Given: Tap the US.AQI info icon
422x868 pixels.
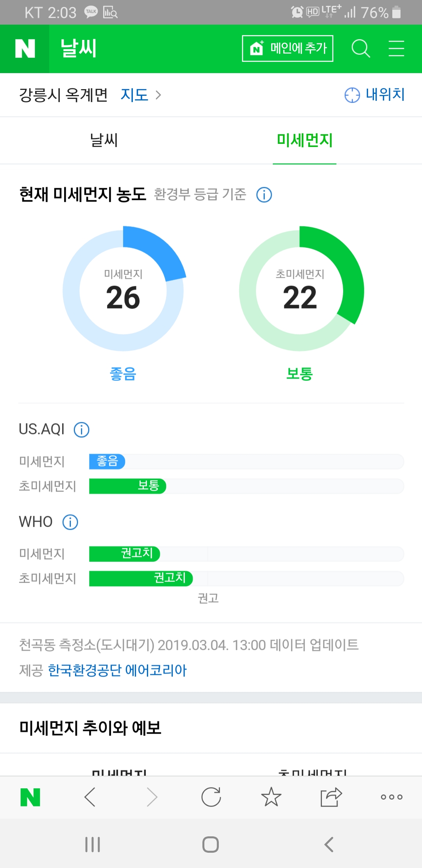Looking at the screenshot, I should click(82, 430).
